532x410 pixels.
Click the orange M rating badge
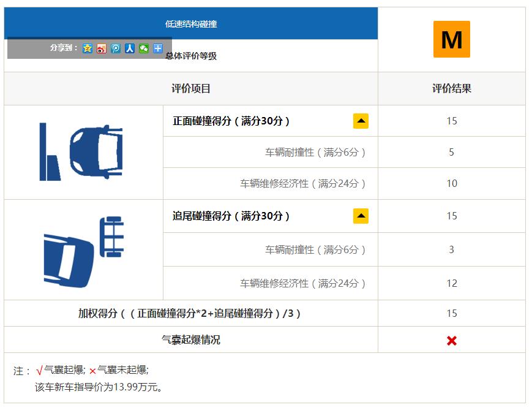(x=452, y=39)
